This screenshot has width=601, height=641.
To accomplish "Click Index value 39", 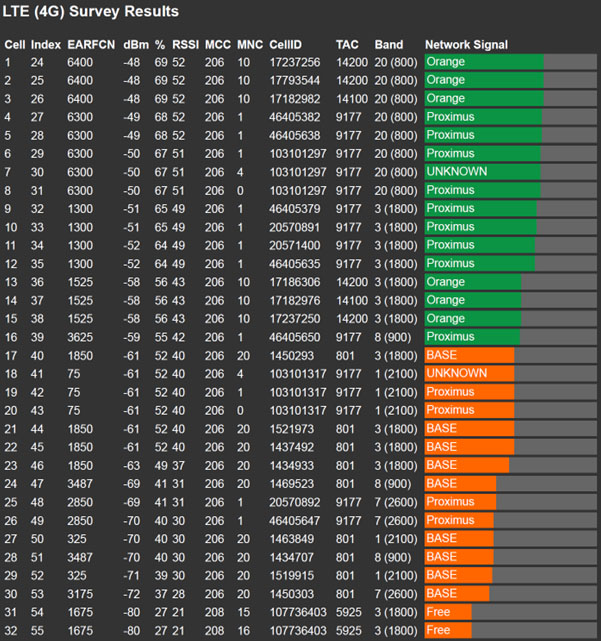I will coord(37,337).
